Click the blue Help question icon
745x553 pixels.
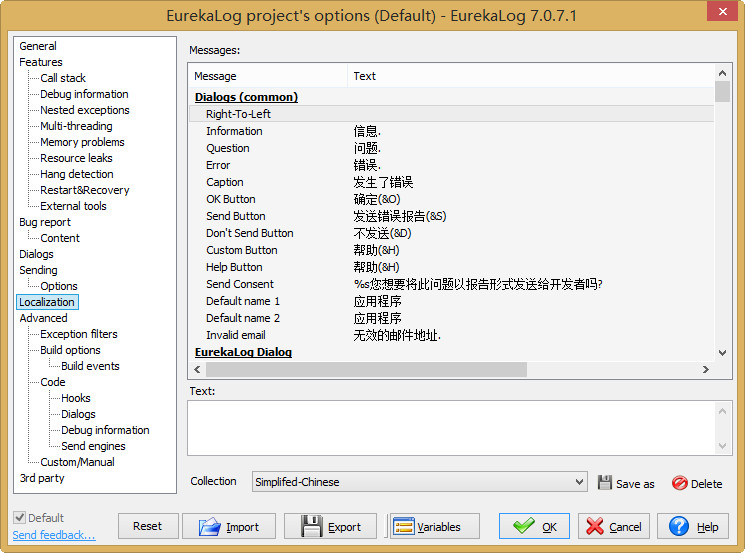678,526
